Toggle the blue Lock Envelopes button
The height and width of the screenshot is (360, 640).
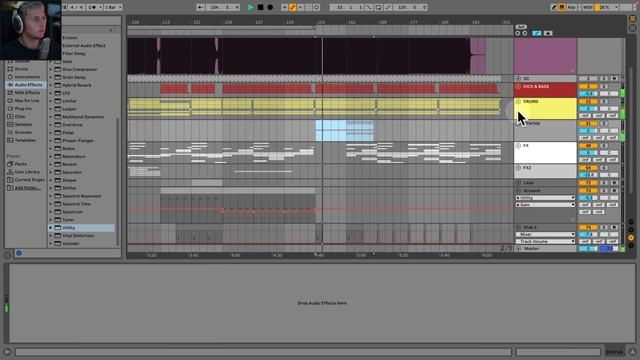(x=537, y=33)
